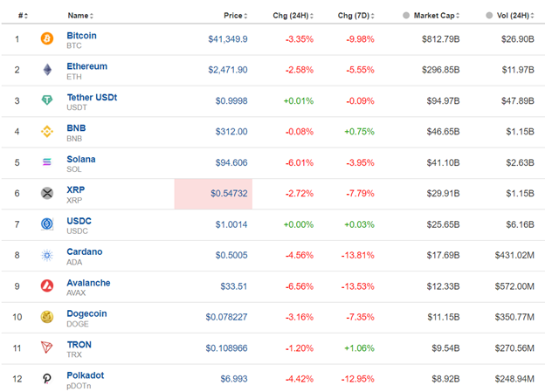The height and width of the screenshot is (392, 545).
Task: Sort by Vol (24H) column header
Action: (x=509, y=16)
